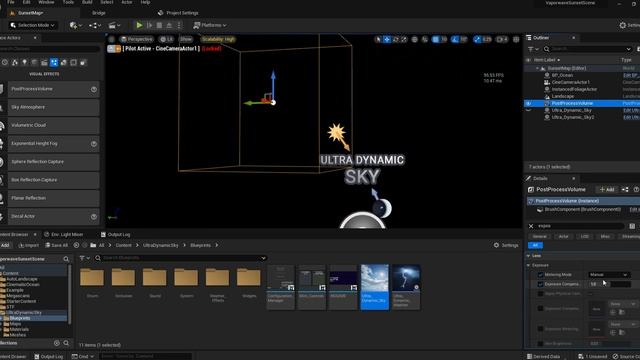Collapse the Lens section in Details
Viewport: 640px width, 360px height.
(x=528, y=256)
